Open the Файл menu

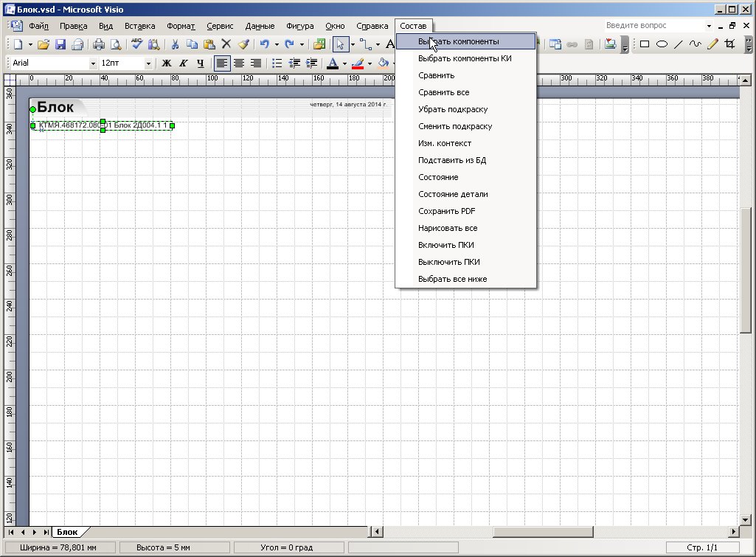tap(38, 26)
